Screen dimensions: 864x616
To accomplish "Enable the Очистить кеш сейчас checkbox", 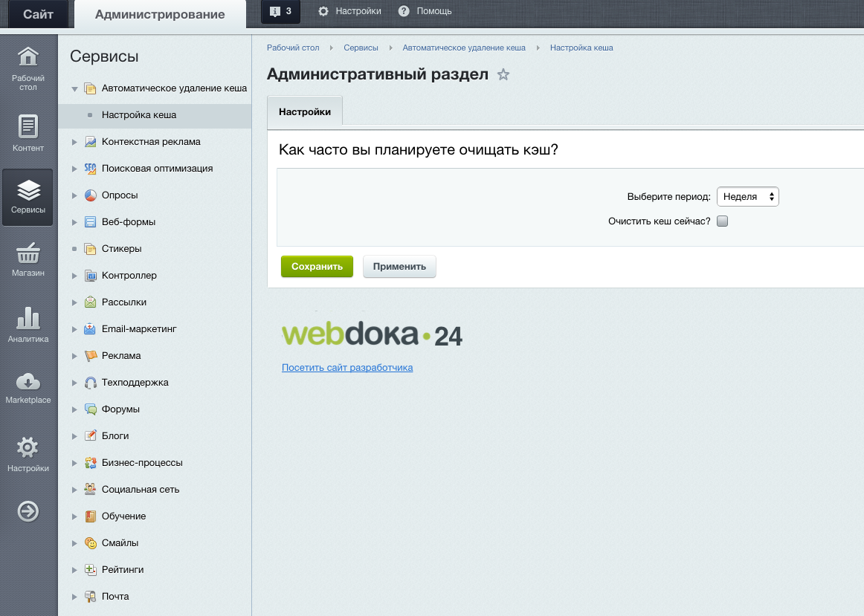I will [x=723, y=221].
